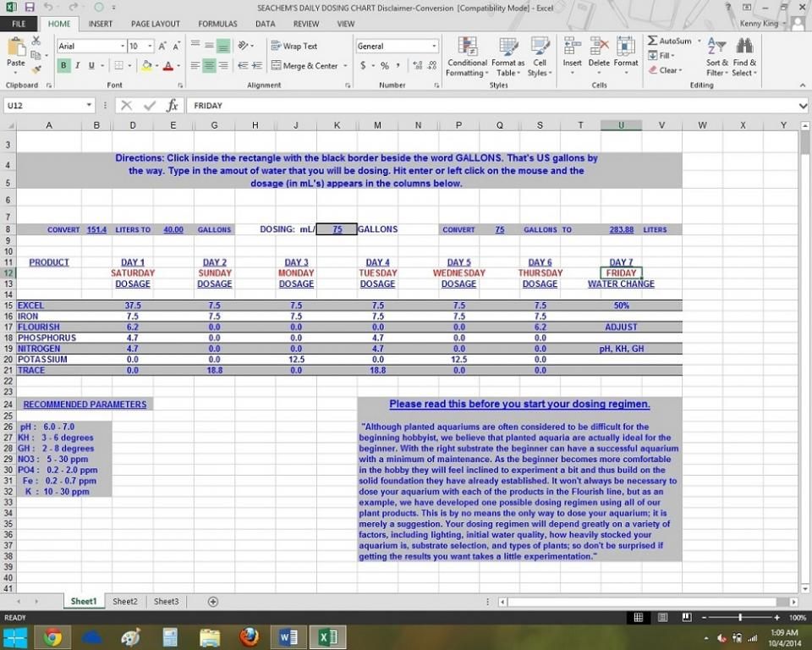Toggle Bold formatting
The height and width of the screenshot is (650, 812).
(x=63, y=66)
